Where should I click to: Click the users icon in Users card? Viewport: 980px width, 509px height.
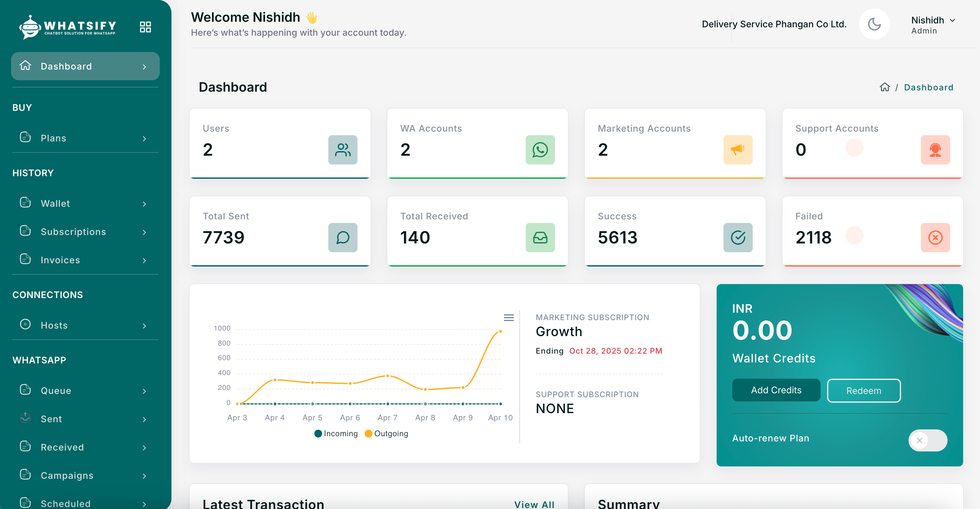click(x=342, y=150)
